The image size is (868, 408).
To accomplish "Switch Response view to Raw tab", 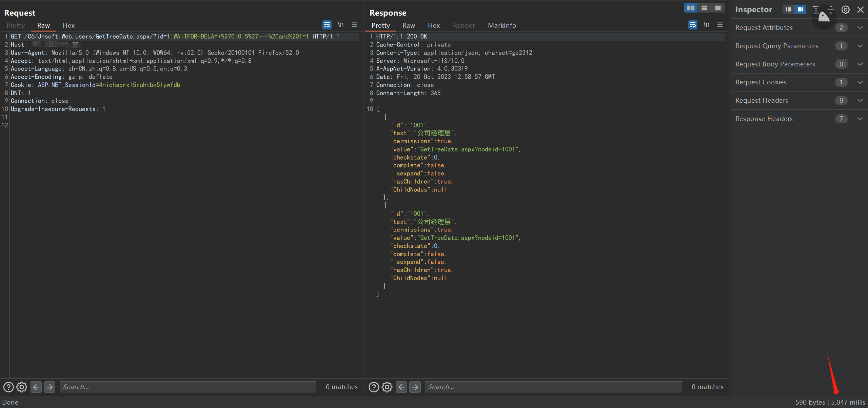I will tap(409, 25).
